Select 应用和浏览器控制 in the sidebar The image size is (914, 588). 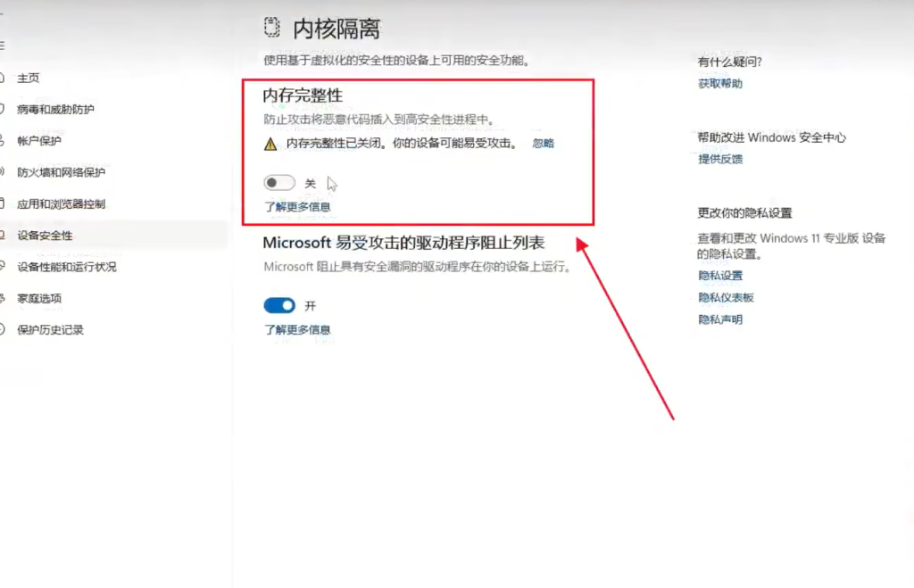pyautogui.click(x=61, y=204)
